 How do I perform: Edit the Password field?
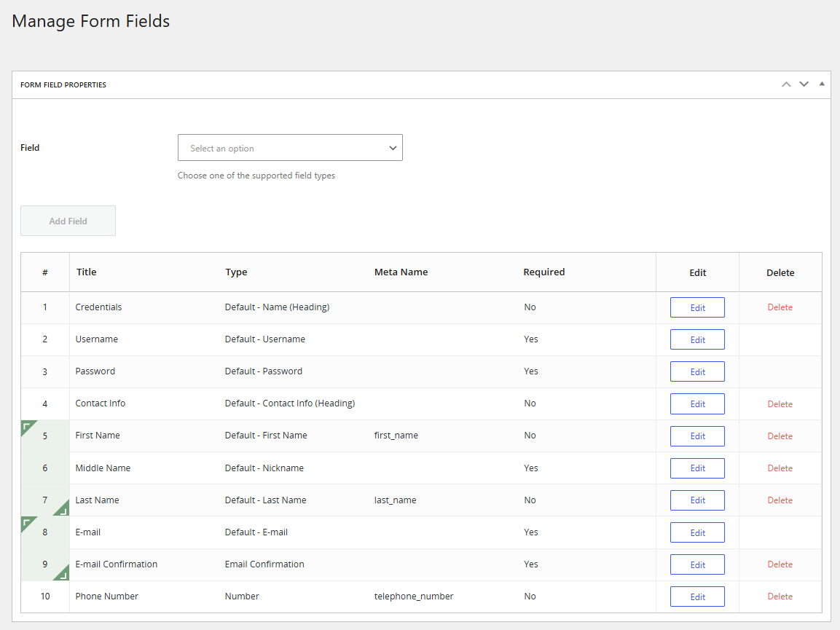[x=697, y=371]
